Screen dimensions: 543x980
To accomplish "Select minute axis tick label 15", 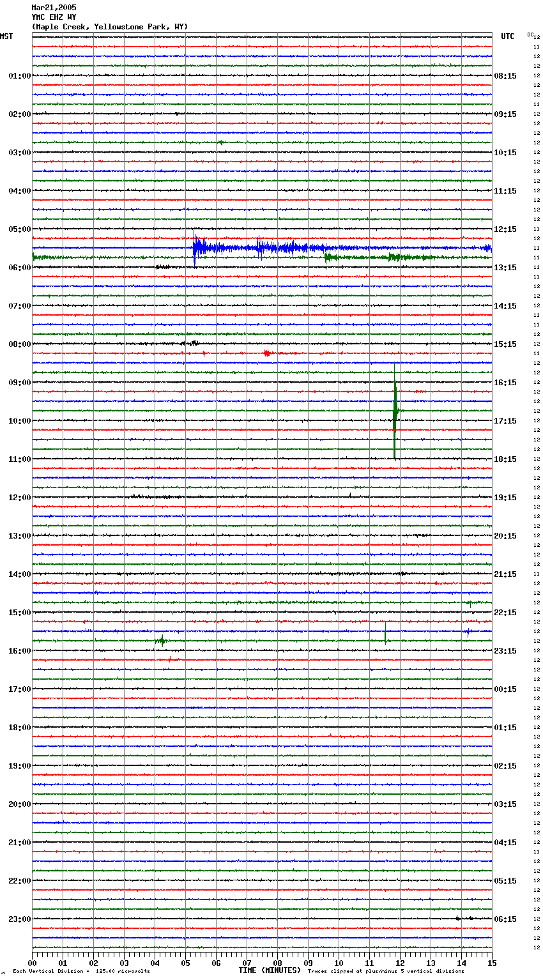I will [x=492, y=963].
